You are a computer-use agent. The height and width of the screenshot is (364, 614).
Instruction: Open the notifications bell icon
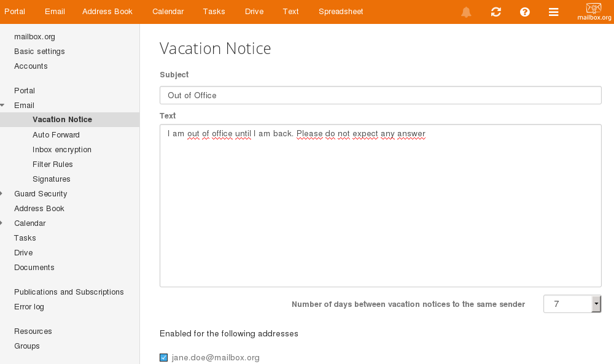pyautogui.click(x=466, y=12)
